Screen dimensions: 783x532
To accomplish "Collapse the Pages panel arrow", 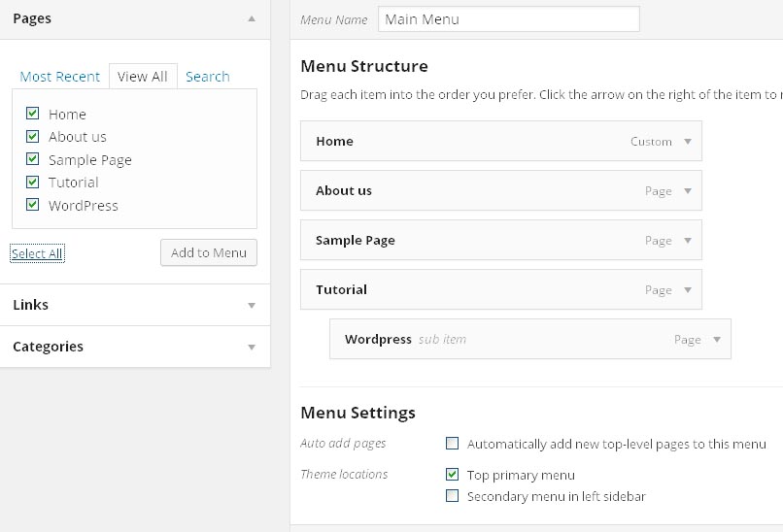I will pos(252,18).
